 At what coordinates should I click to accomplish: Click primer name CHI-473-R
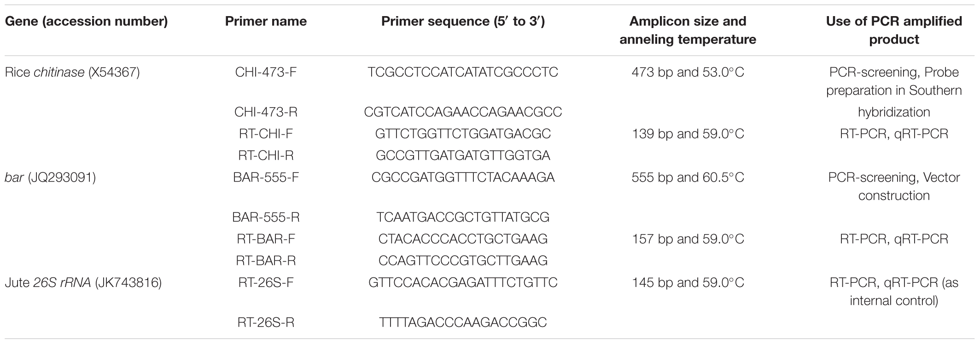(266, 112)
